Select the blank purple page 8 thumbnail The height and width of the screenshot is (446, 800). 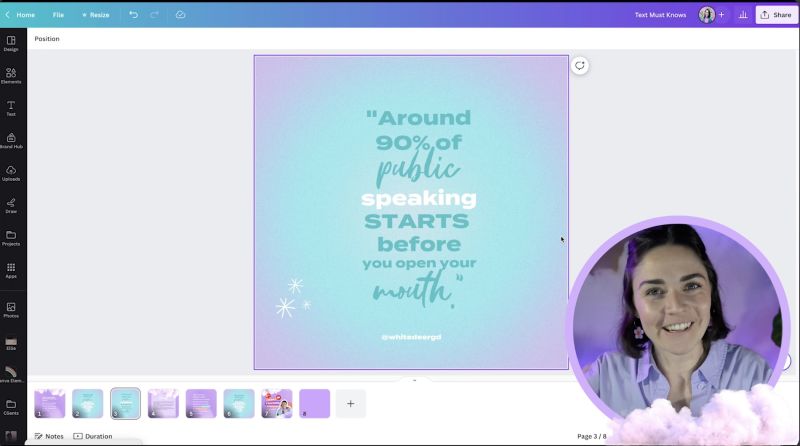coord(314,404)
